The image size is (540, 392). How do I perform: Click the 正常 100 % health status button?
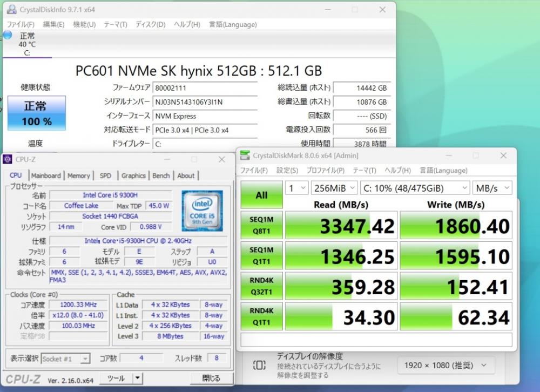pyautogui.click(x=37, y=113)
